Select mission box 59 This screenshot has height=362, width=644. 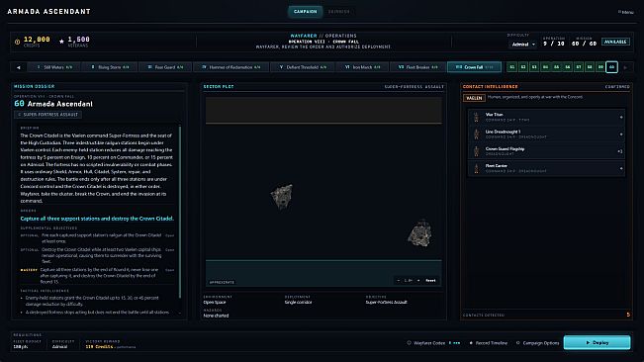(x=600, y=67)
